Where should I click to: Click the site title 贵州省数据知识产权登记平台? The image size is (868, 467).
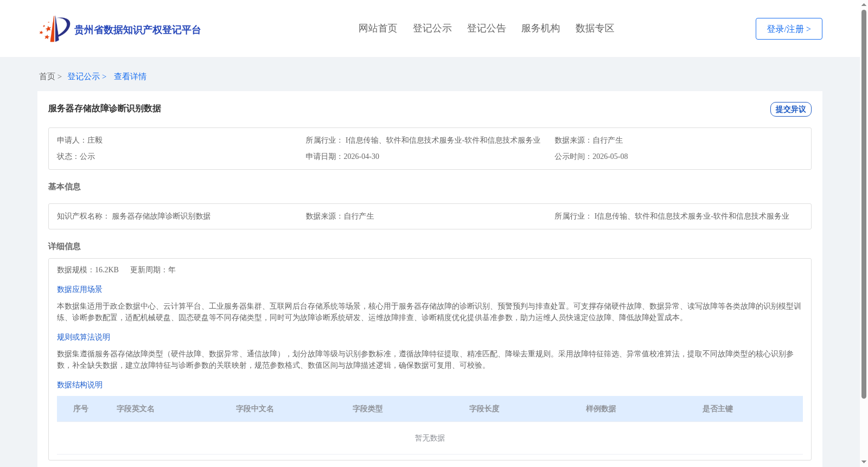[x=137, y=30]
